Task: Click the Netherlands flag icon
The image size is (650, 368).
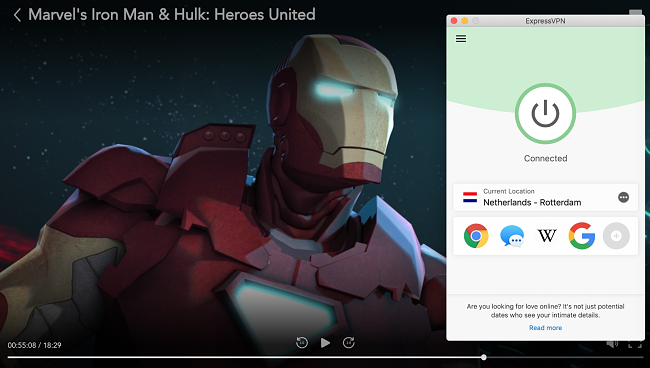Action: 470,197
